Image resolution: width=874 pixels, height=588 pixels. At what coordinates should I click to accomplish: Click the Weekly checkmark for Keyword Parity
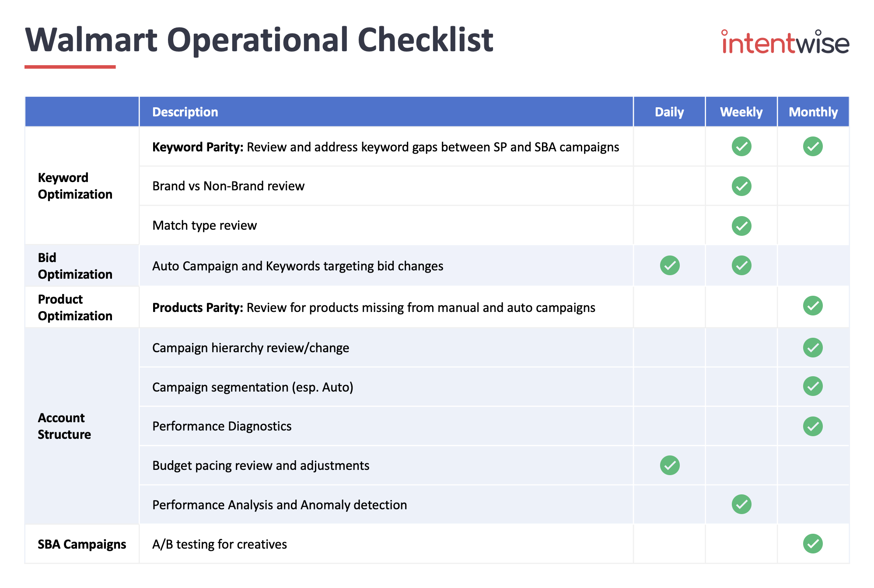click(741, 147)
